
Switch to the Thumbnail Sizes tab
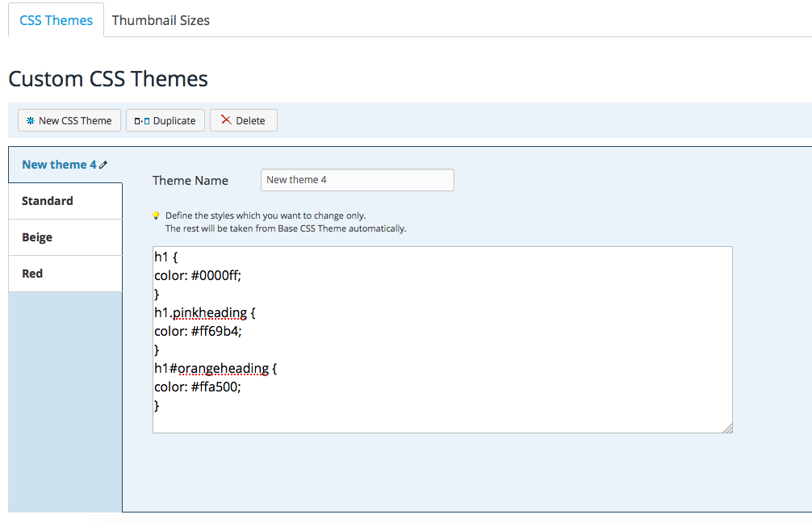[x=161, y=20]
